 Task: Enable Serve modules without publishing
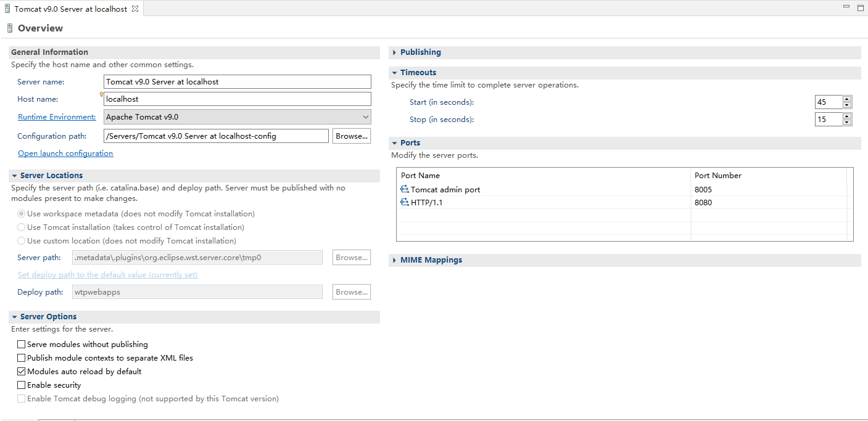coord(21,344)
